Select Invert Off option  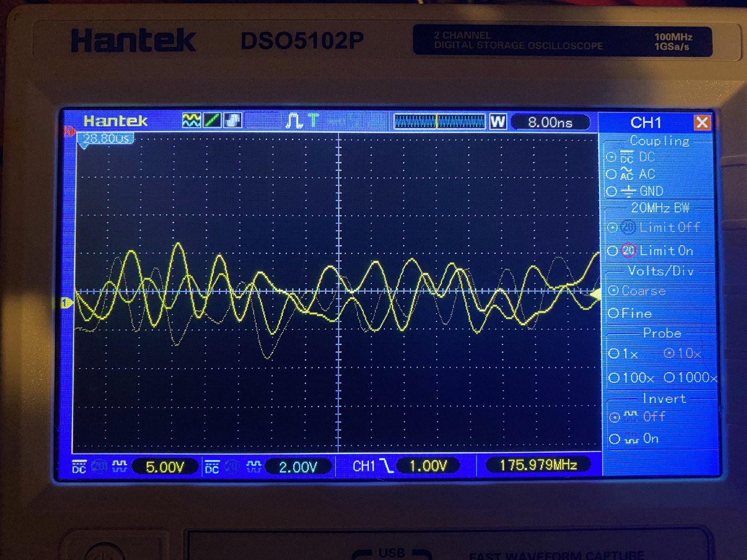tap(615, 417)
